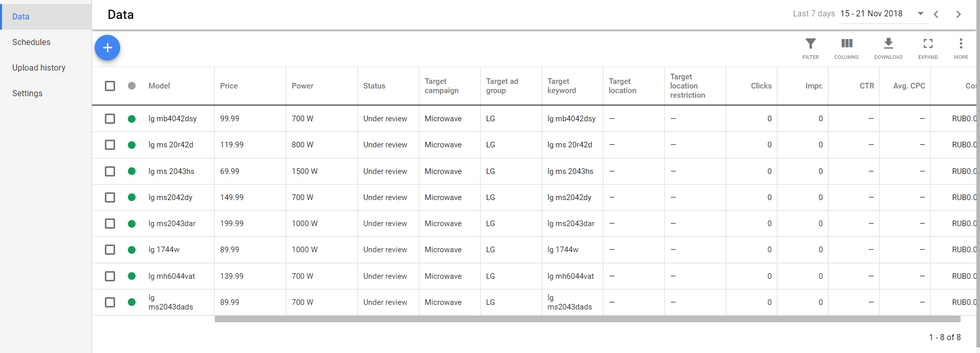
Task: Click the lg 1744w model cell
Action: point(164,250)
